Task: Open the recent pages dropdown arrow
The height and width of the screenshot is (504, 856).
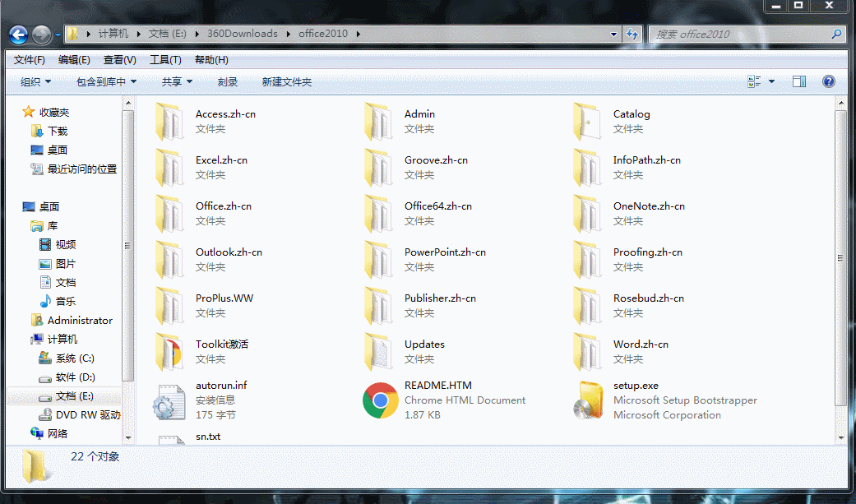Action: pyautogui.click(x=58, y=35)
